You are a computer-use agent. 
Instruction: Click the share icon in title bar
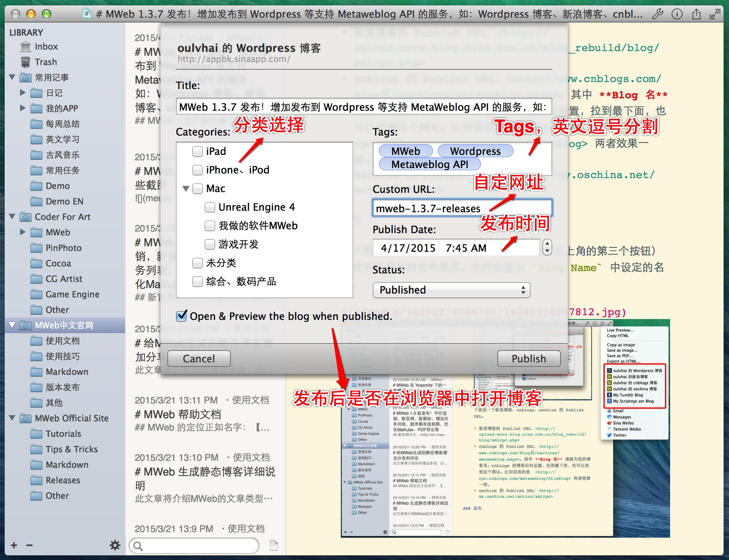(696, 14)
